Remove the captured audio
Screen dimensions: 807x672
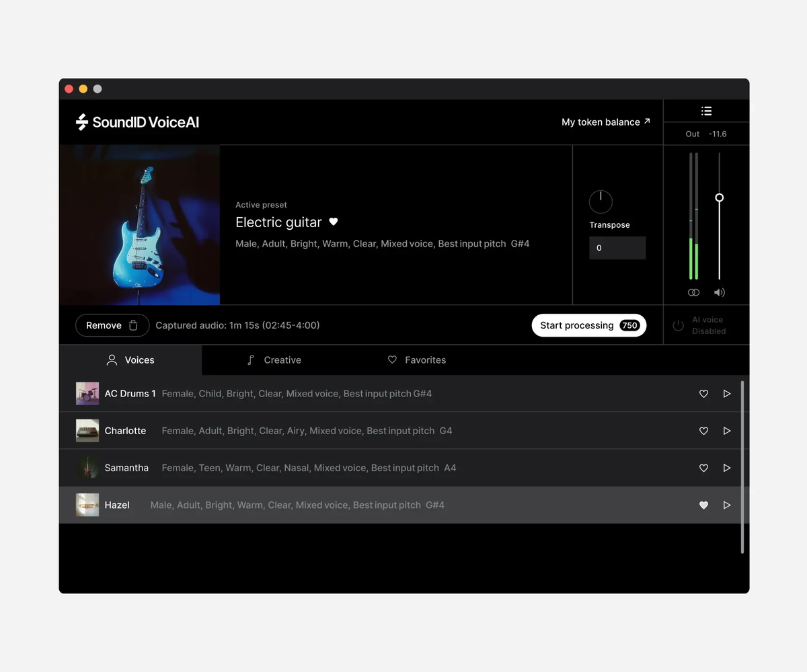pos(112,325)
